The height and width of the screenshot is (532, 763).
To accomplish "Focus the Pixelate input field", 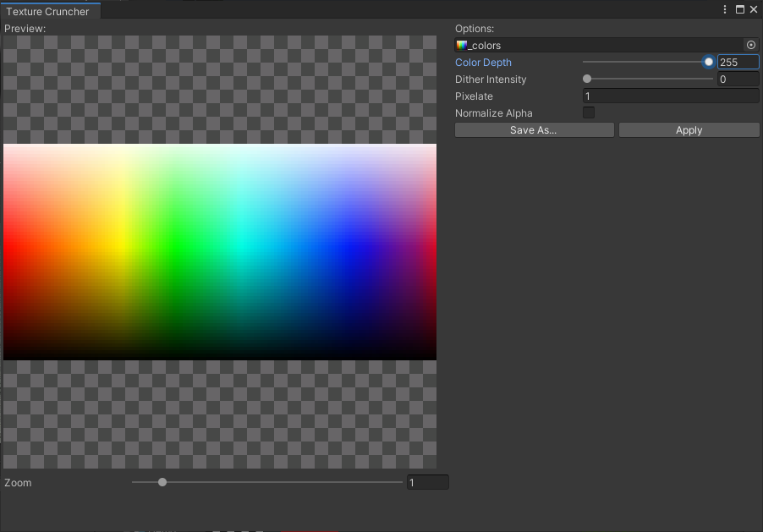I will point(671,96).
